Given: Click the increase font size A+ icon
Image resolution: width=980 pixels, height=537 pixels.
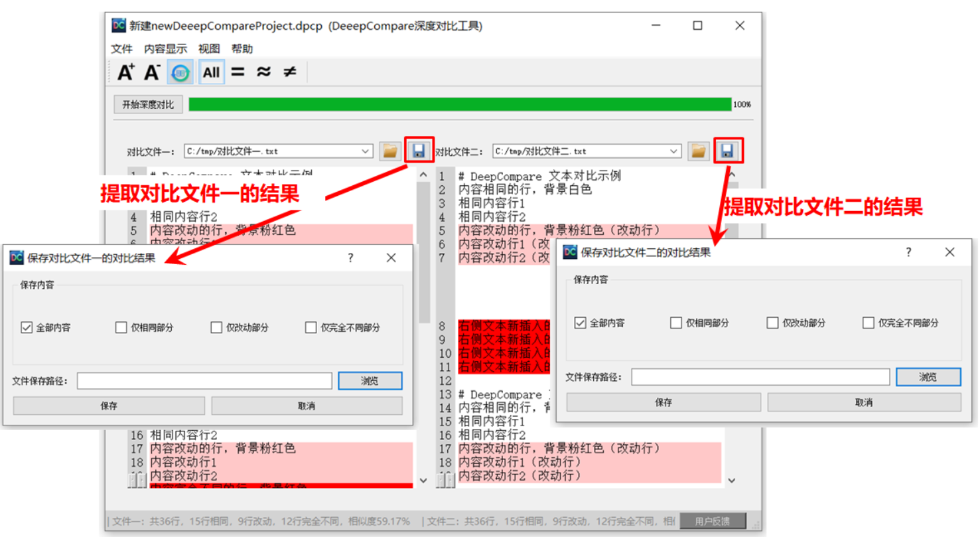Looking at the screenshot, I should pyautogui.click(x=126, y=72).
